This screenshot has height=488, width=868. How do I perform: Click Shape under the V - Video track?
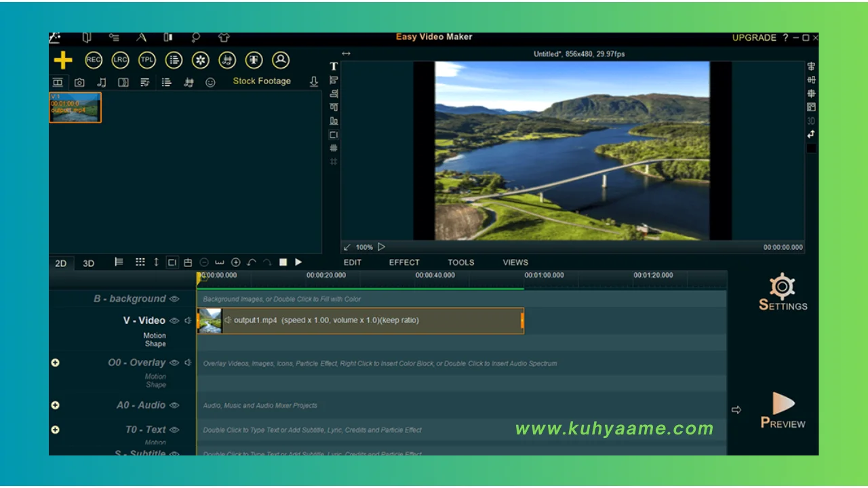[155, 344]
